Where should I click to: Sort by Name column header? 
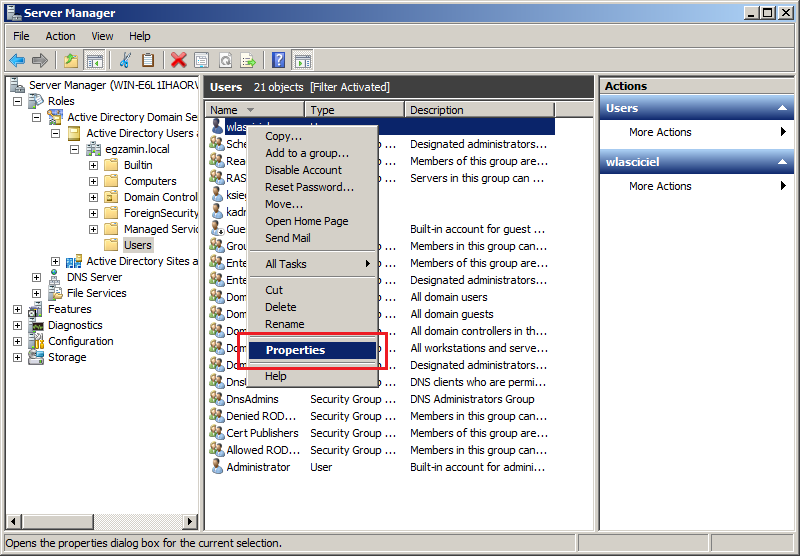pos(255,110)
